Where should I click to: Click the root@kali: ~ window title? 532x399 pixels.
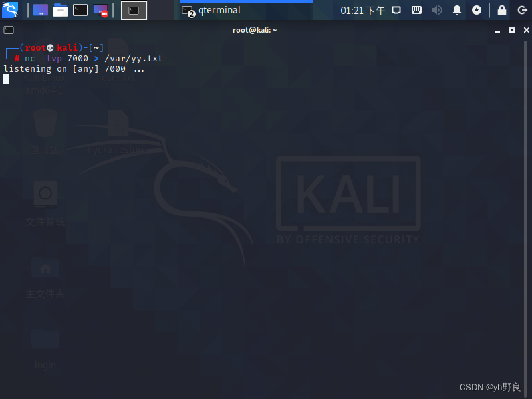click(255, 30)
